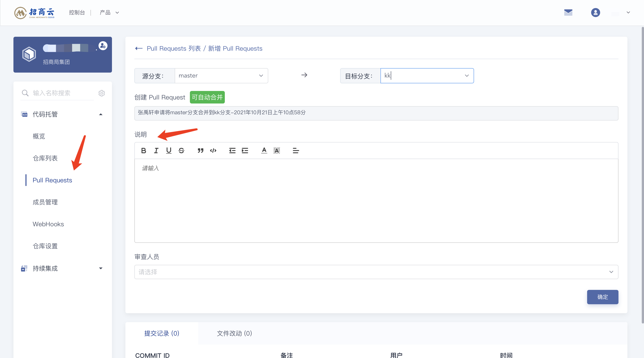Screen dimensions: 644x358
Task: Click the 代码托管 code icon
Action: 24,114
